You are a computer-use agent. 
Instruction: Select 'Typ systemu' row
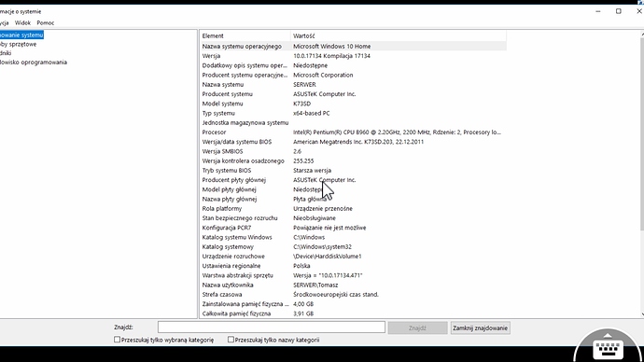coord(353,113)
